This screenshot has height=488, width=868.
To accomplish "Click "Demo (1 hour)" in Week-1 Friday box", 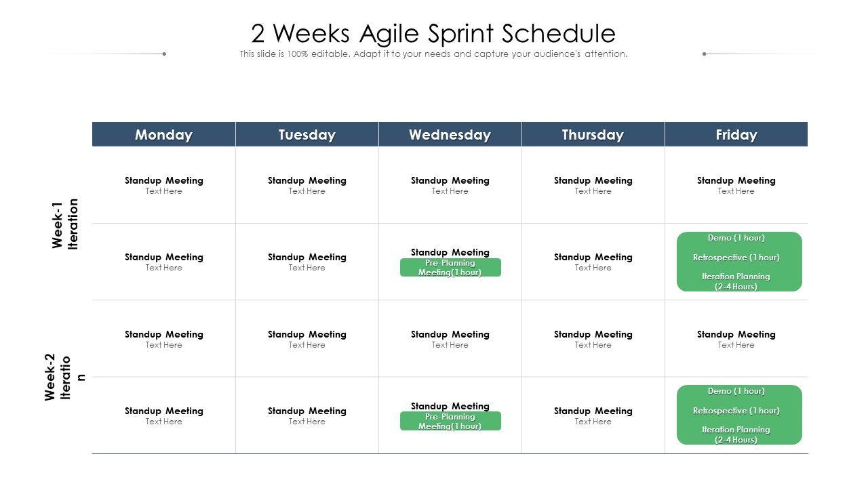I will click(736, 238).
